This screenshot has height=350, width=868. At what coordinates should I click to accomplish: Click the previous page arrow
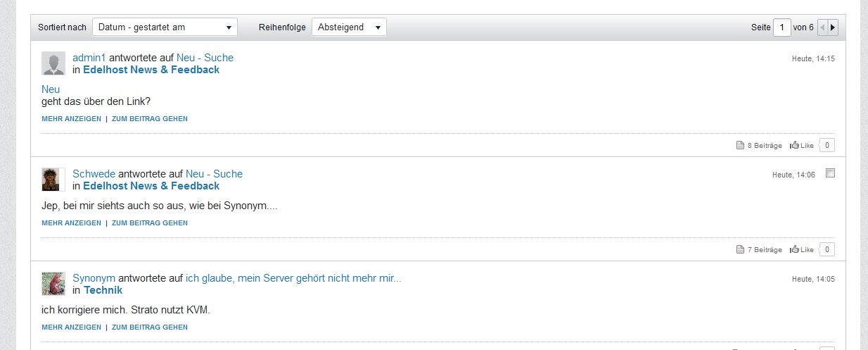pyautogui.click(x=822, y=27)
